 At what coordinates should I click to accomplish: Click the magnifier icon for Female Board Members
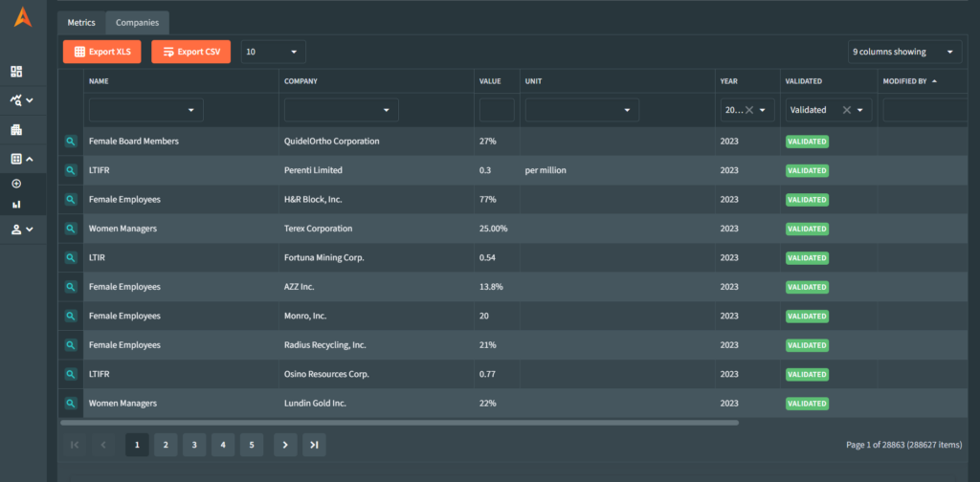click(71, 142)
